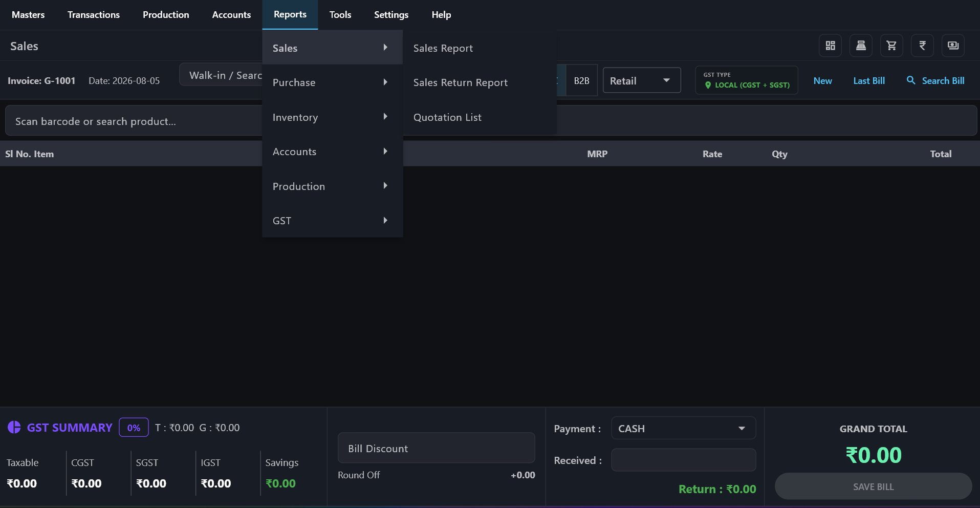Click the Total column header

941,154
